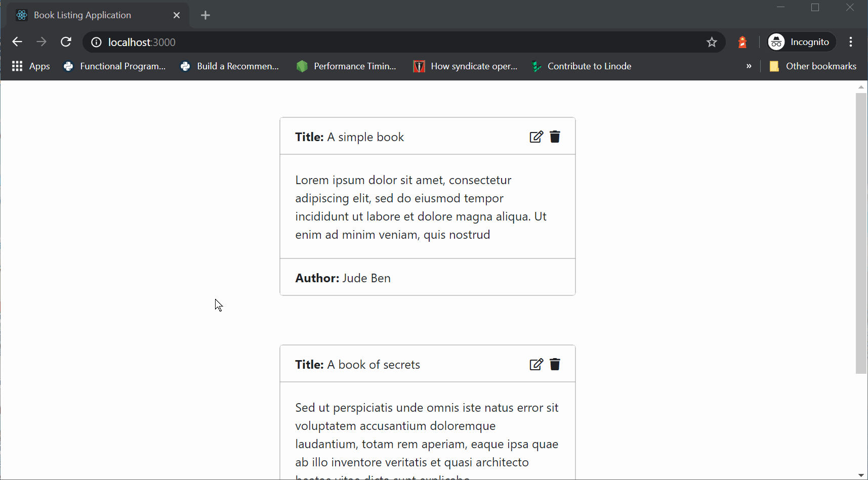
Task: Reload the localhost page
Action: pyautogui.click(x=66, y=42)
